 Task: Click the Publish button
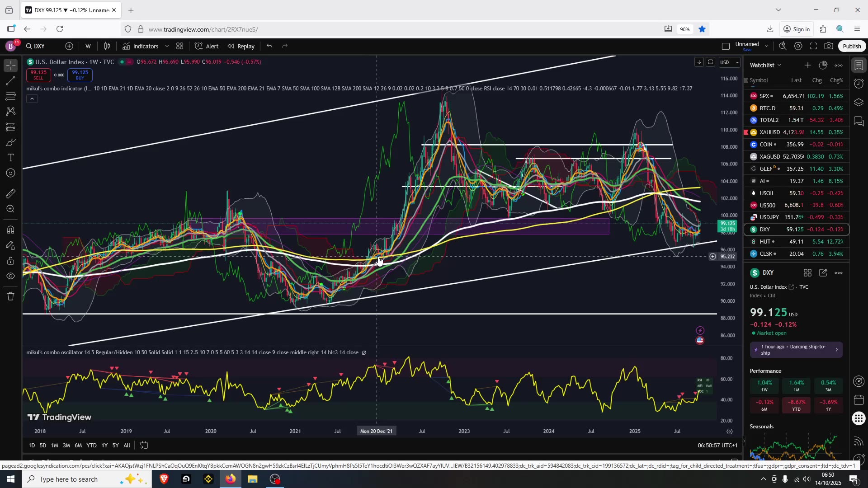point(852,46)
